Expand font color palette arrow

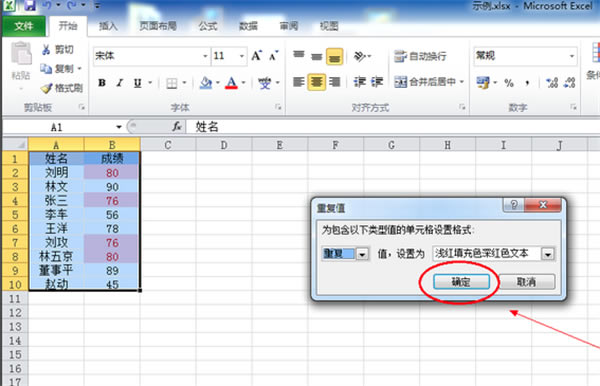pos(243,83)
